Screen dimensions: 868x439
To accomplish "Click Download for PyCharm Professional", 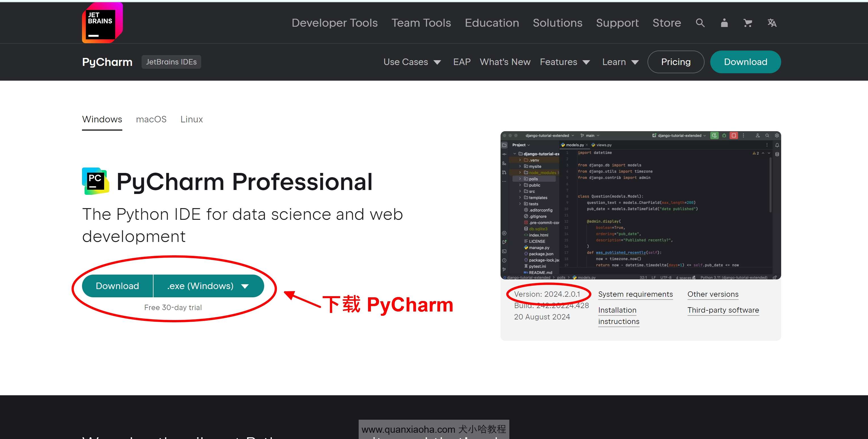I will 117,286.
